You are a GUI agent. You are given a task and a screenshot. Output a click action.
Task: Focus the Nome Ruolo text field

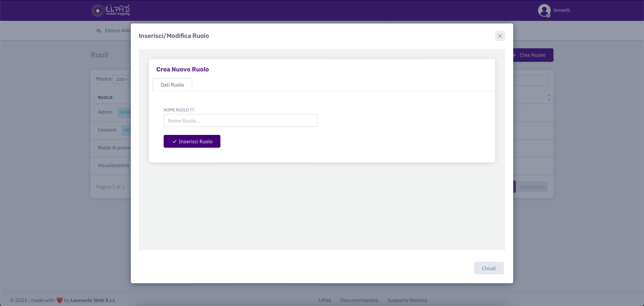point(240,121)
